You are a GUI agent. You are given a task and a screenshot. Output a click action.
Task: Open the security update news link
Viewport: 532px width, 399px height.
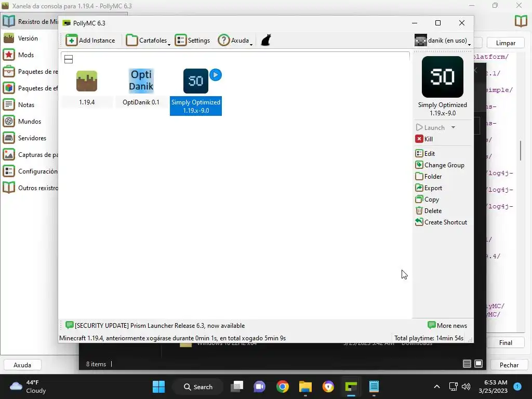coord(155,326)
